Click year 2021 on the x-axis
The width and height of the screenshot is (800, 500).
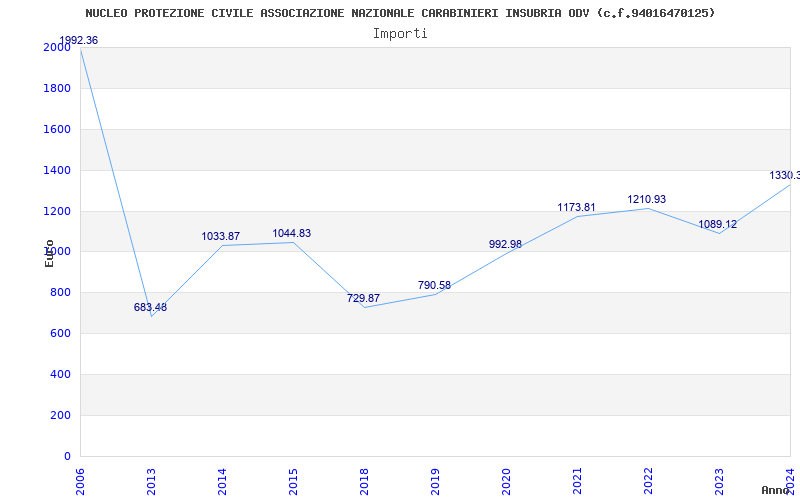click(577, 480)
